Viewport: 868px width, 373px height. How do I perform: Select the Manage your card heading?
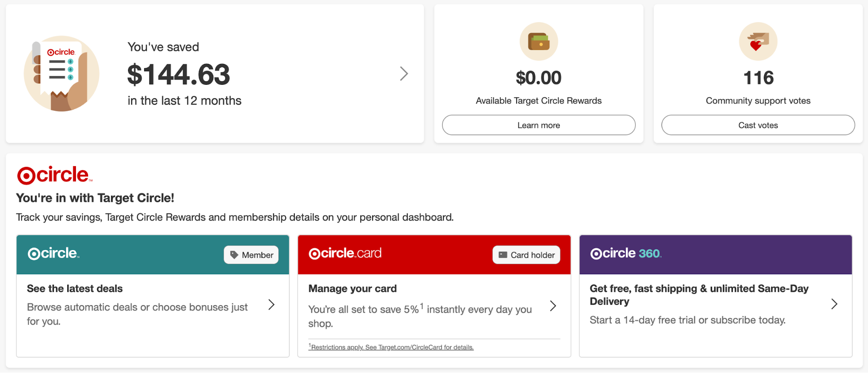click(352, 289)
